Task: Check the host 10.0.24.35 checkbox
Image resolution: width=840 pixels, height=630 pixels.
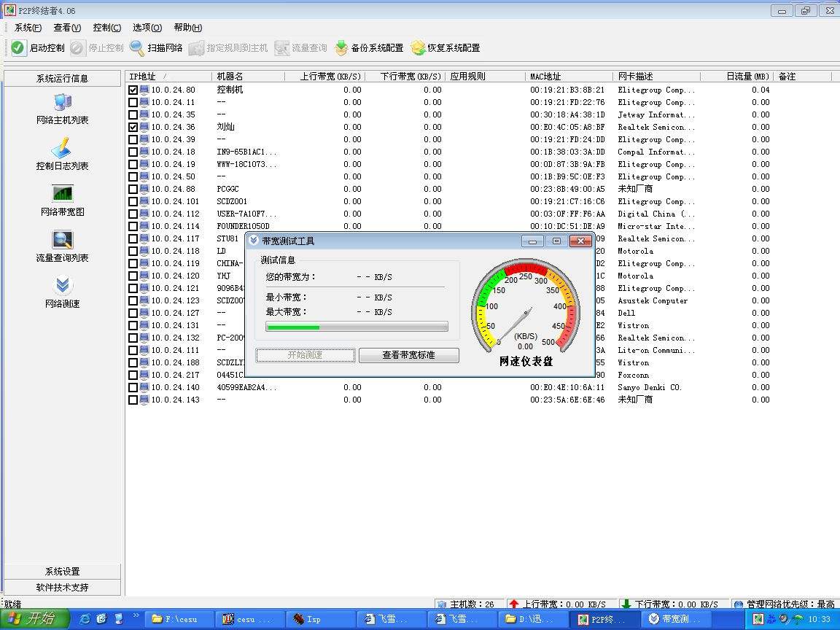Action: pos(133,114)
